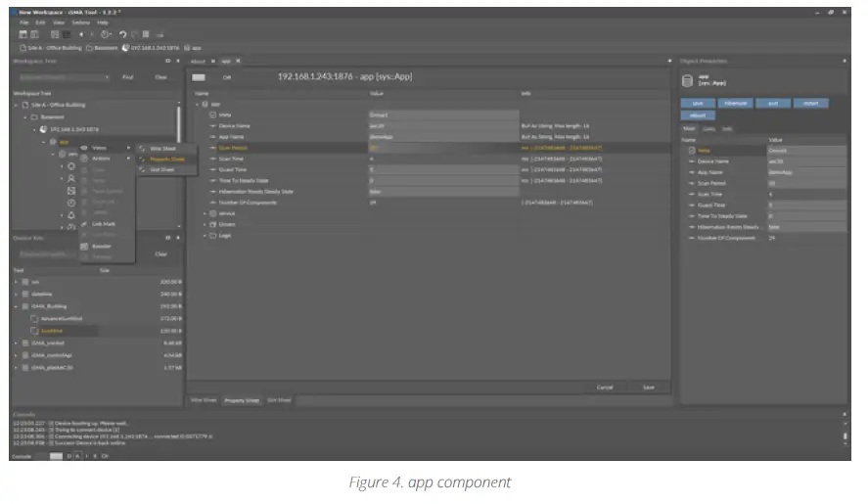Click the first toolbar icon below File

23,34
